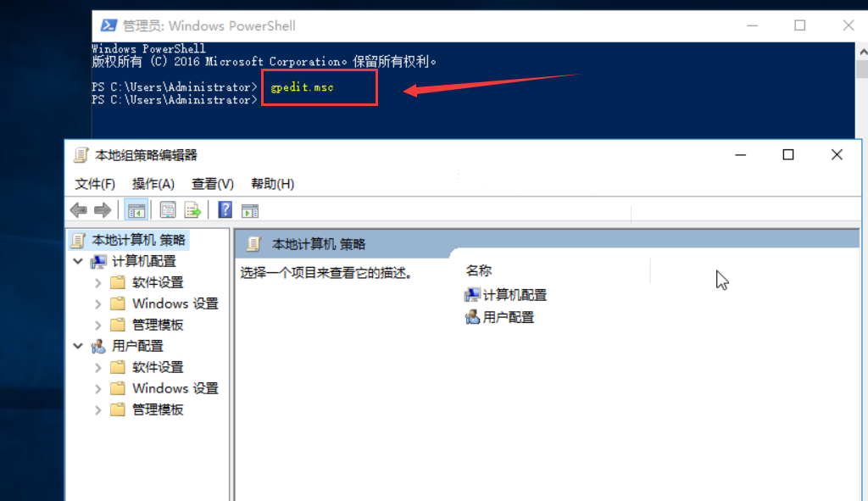
Task: Expand Windows 设置 under 用户配置
Action: pyautogui.click(x=98, y=388)
